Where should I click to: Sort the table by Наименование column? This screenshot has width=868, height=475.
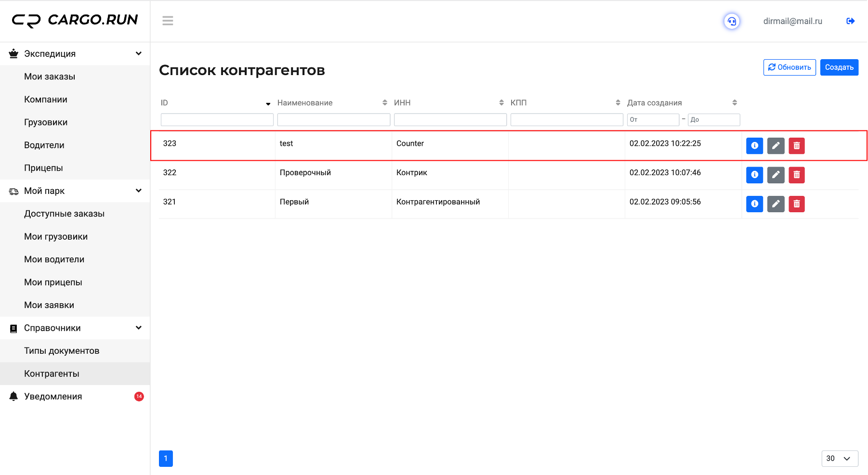(x=384, y=103)
